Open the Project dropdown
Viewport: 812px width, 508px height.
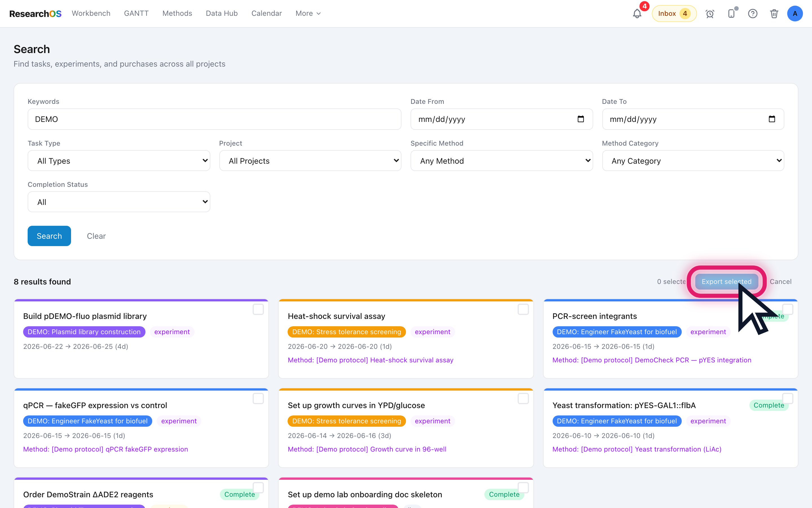(310, 161)
